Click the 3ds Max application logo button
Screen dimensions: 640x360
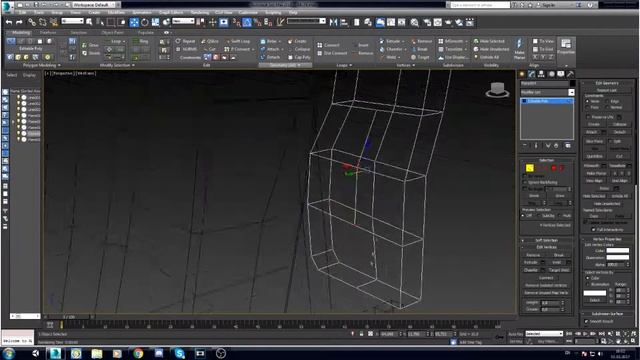point(7,6)
